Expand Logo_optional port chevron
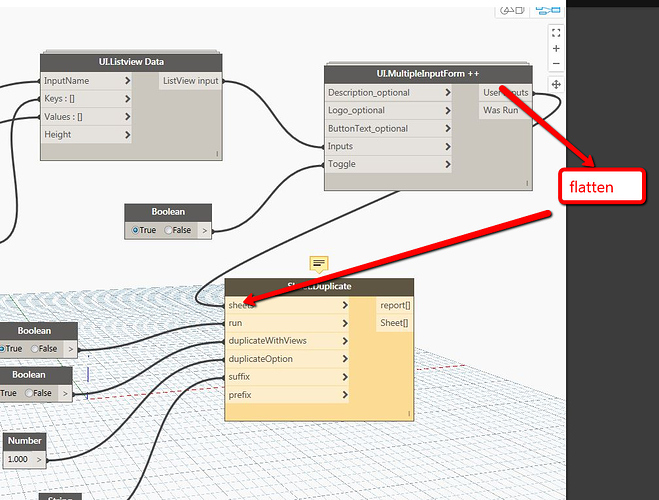Viewport: 659px width, 500px height. coord(448,111)
